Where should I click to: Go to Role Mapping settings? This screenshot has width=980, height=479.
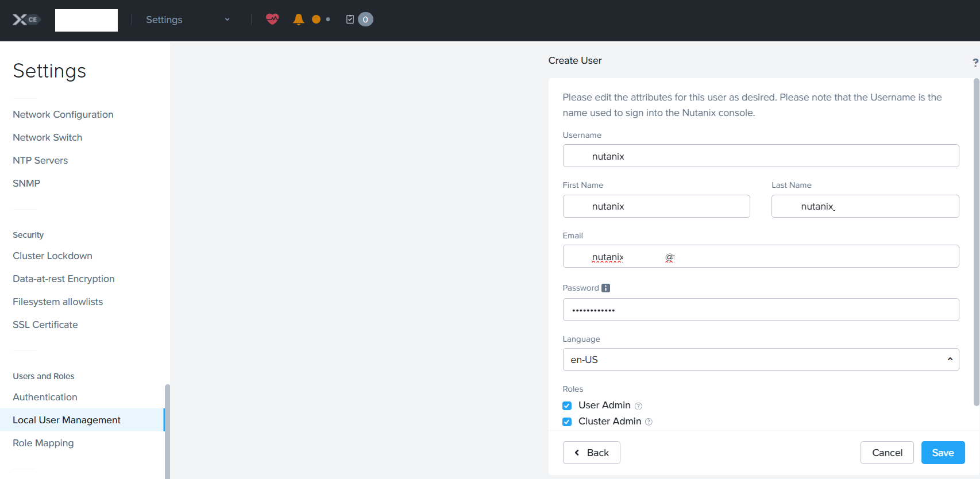pos(43,443)
